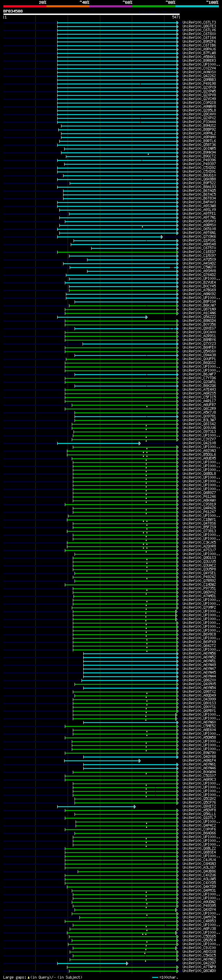The height and width of the screenshot is (980, 222).
Task: Click the yellow triangle in Large gaps legend
Action: (28, 977)
